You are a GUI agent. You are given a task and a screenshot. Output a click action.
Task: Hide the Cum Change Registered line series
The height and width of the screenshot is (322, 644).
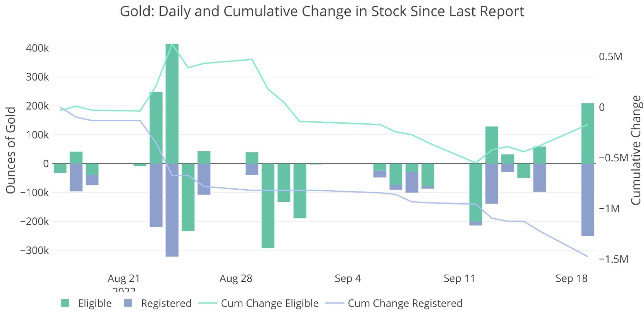(394, 303)
